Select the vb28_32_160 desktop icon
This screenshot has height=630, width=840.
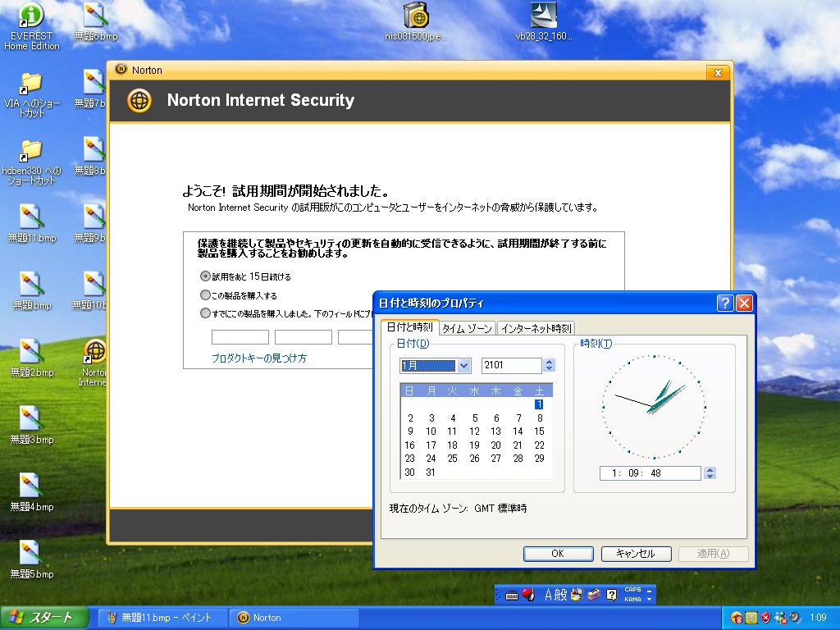pos(544,22)
